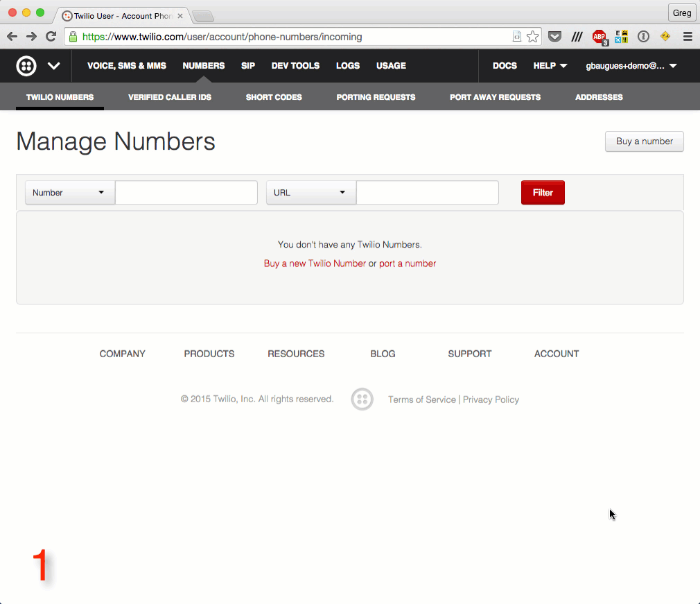Click the 2015 Twilio copyright text
This screenshot has height=604, width=700.
pyautogui.click(x=256, y=399)
